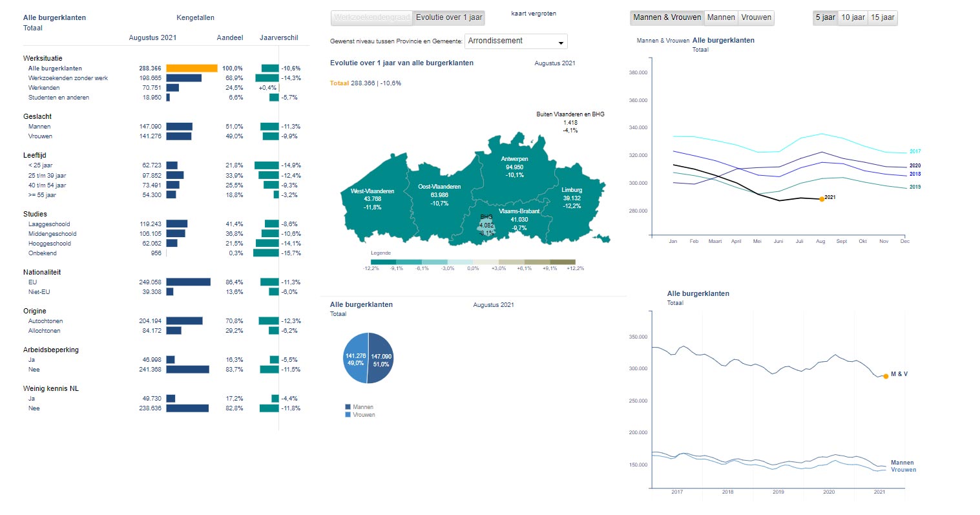Click the orange 2021 data point marker

(821, 199)
